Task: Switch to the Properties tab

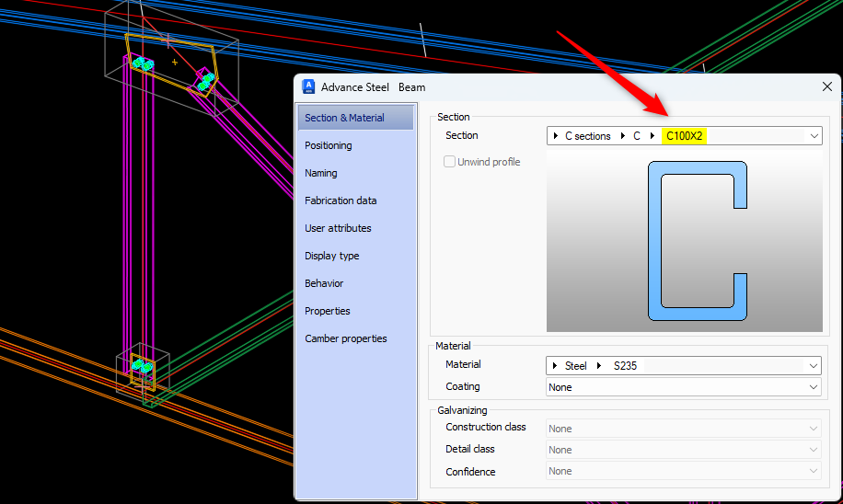Action: coord(327,311)
